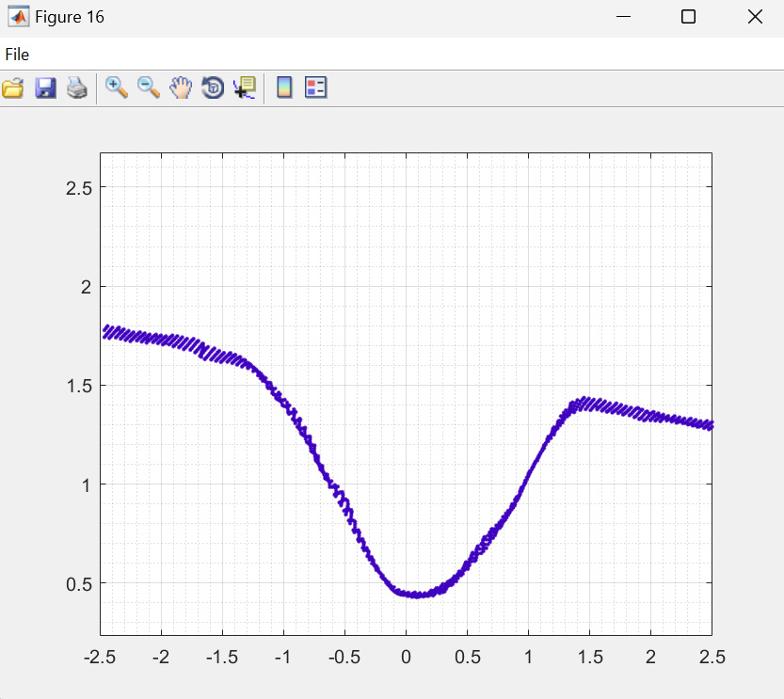Click the x-axis label -2

(x=161, y=657)
